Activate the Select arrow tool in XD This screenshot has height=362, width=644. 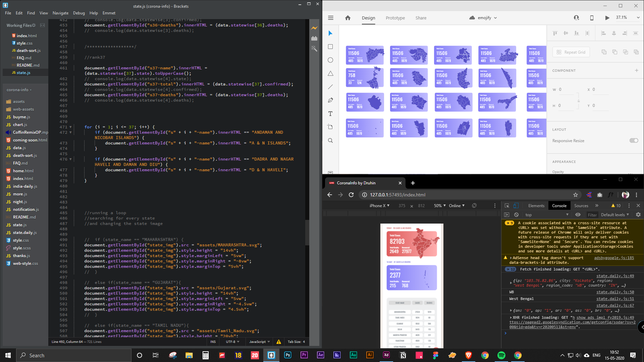330,33
